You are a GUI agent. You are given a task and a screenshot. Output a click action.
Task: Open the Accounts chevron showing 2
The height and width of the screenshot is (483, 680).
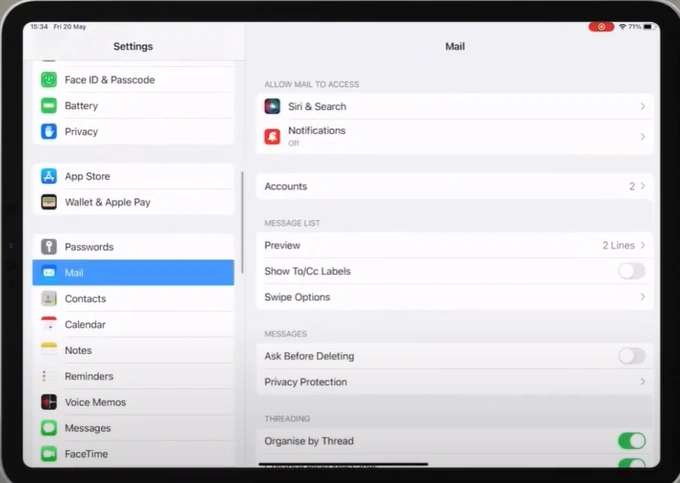[x=643, y=186]
